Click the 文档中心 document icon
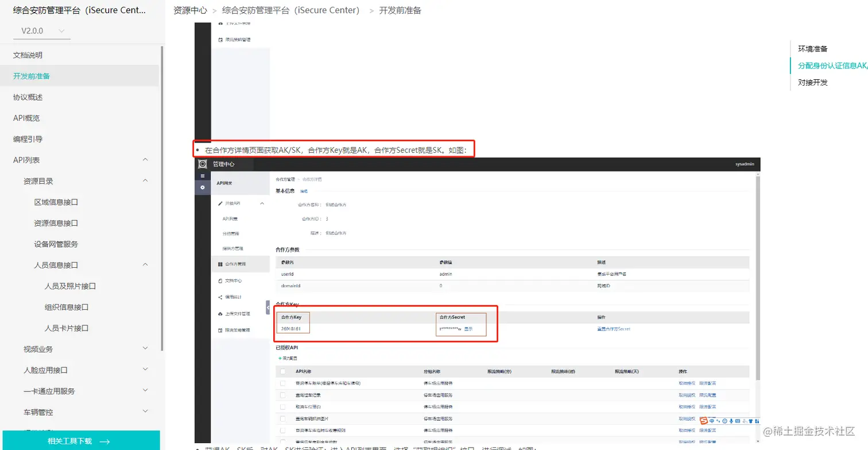Screen dimensions: 868x450 click(x=220, y=281)
